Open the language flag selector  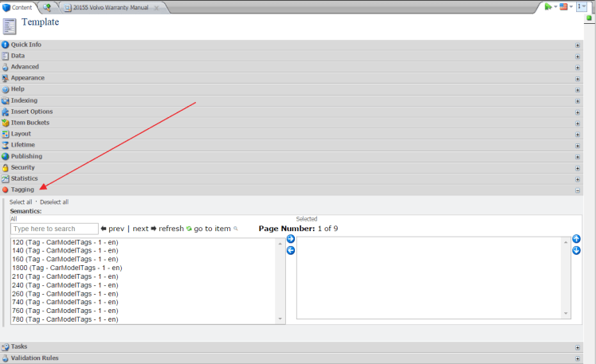566,6
